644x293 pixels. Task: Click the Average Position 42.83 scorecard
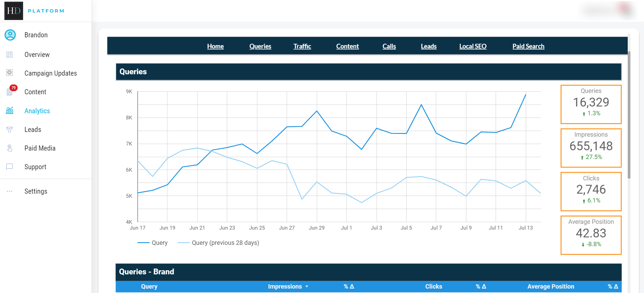(591, 235)
